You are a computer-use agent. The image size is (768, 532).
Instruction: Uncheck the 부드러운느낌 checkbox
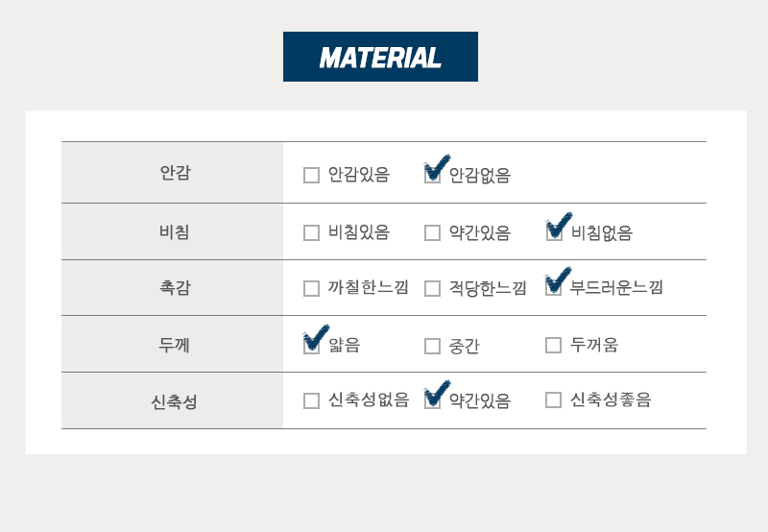pos(554,288)
